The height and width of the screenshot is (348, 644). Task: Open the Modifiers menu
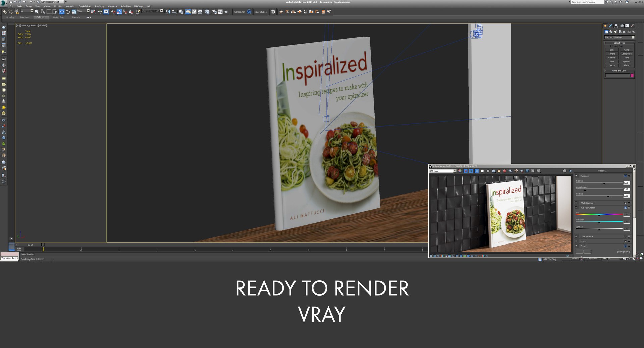pyautogui.click(x=58, y=6)
